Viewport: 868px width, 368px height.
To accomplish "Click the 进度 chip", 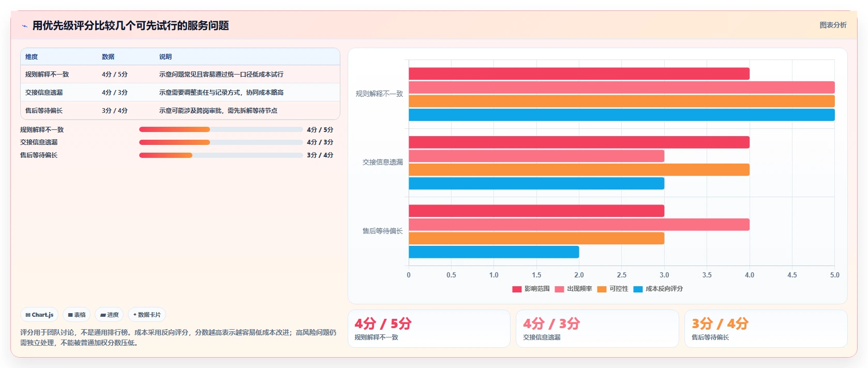I will coord(109,315).
